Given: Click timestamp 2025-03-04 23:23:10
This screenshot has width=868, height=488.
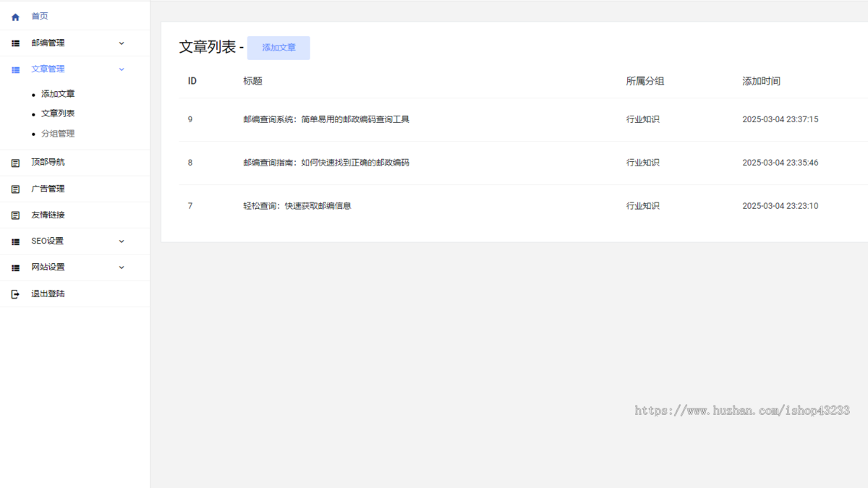Looking at the screenshot, I should [780, 206].
